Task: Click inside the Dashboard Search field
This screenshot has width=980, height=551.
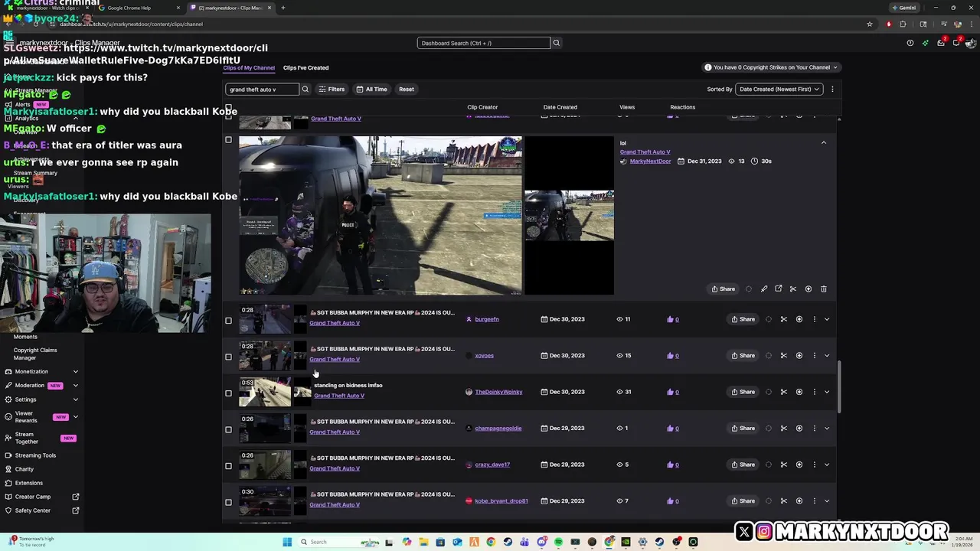Action: point(484,43)
